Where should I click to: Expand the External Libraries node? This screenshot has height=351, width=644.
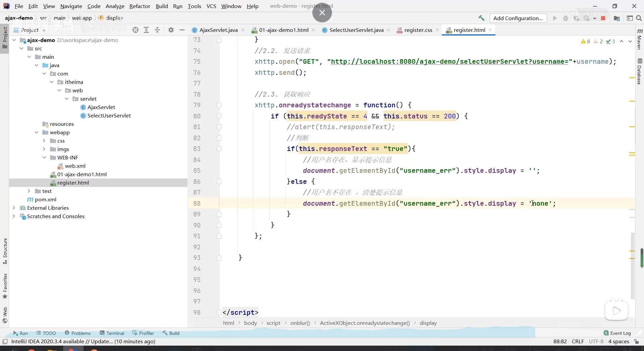point(14,208)
